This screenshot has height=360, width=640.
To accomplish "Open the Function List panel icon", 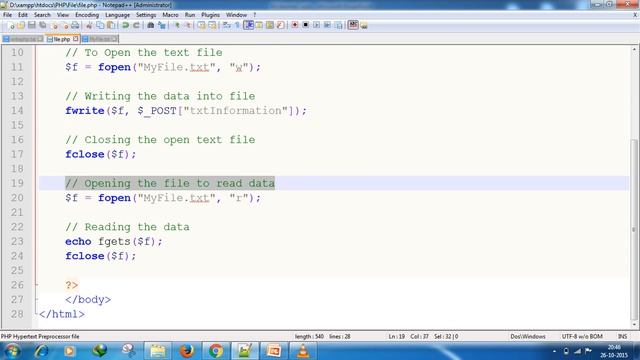I will tap(280, 25).
